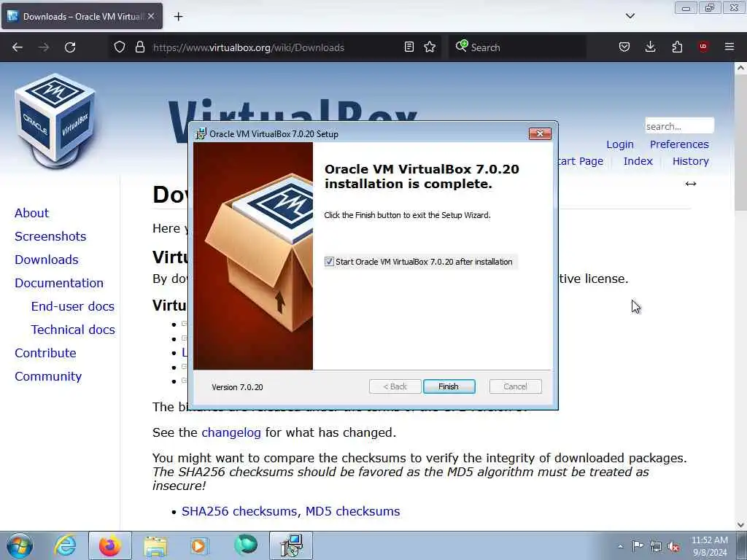Toggle reader view icon in address bar
This screenshot has height=560, width=747.
[409, 47]
